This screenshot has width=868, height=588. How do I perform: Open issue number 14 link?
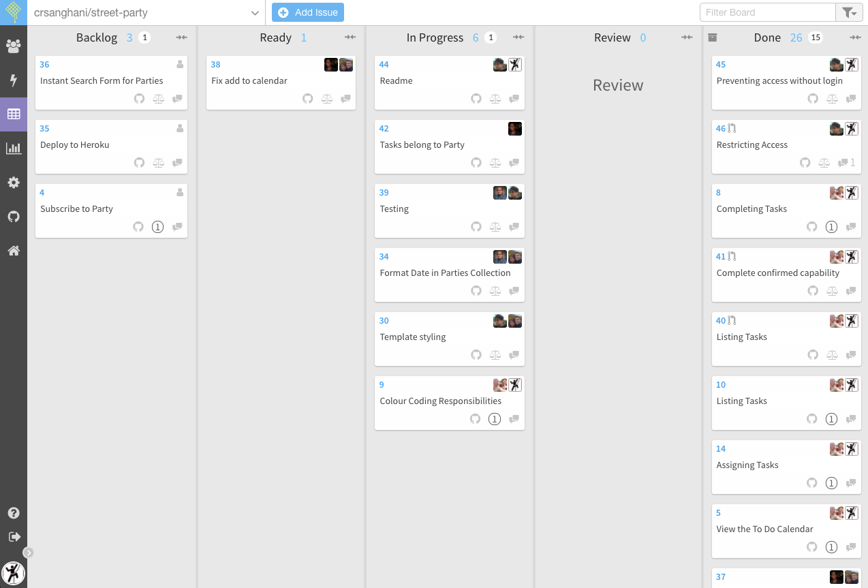click(721, 449)
